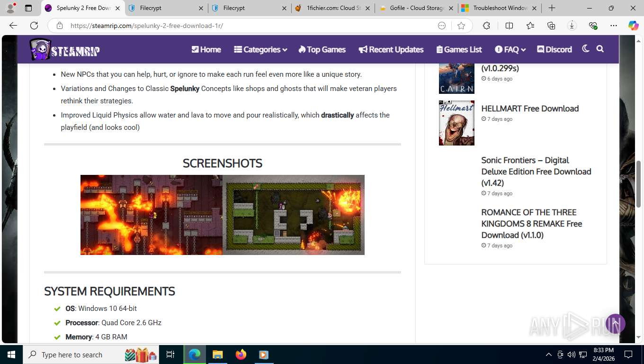Open the green level screenshot
This screenshot has height=364, width=644.
[x=294, y=215]
